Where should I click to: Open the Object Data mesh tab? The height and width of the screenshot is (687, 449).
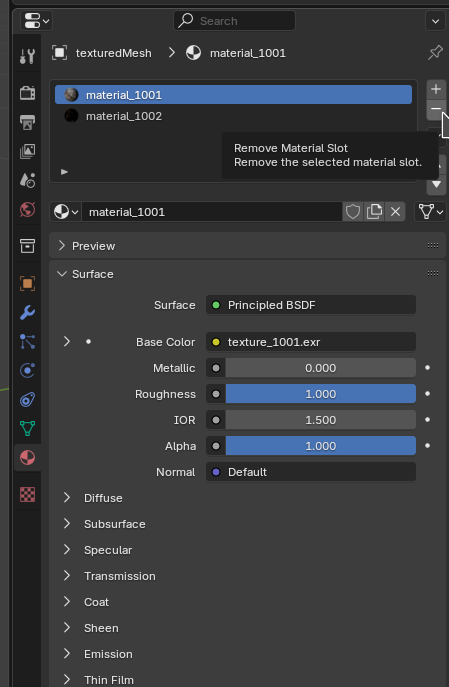[x=27, y=428]
